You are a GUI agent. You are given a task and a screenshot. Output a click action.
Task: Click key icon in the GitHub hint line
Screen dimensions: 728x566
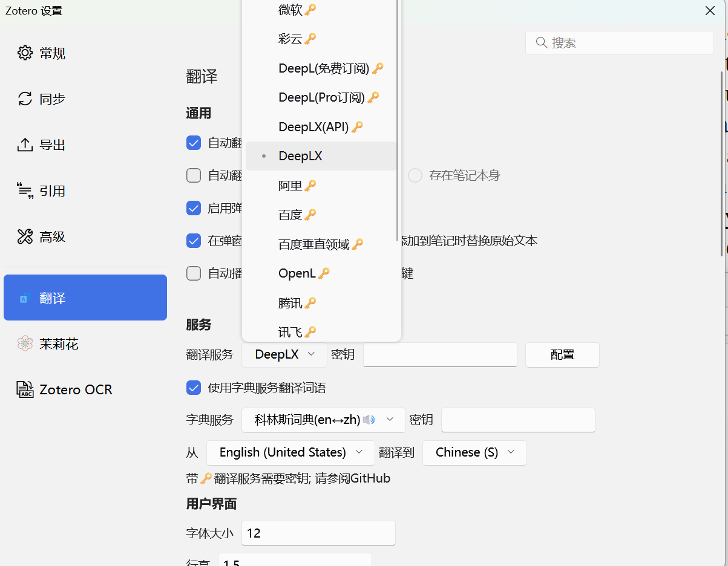pyautogui.click(x=206, y=478)
